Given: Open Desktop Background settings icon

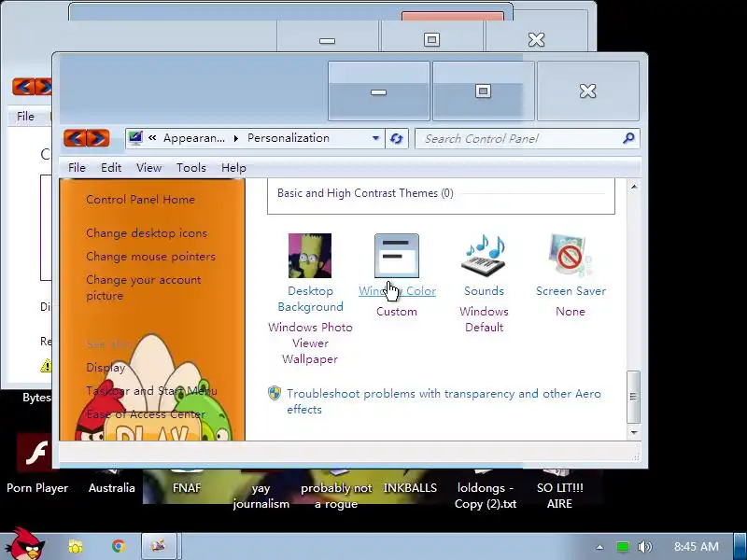Looking at the screenshot, I should 310,256.
